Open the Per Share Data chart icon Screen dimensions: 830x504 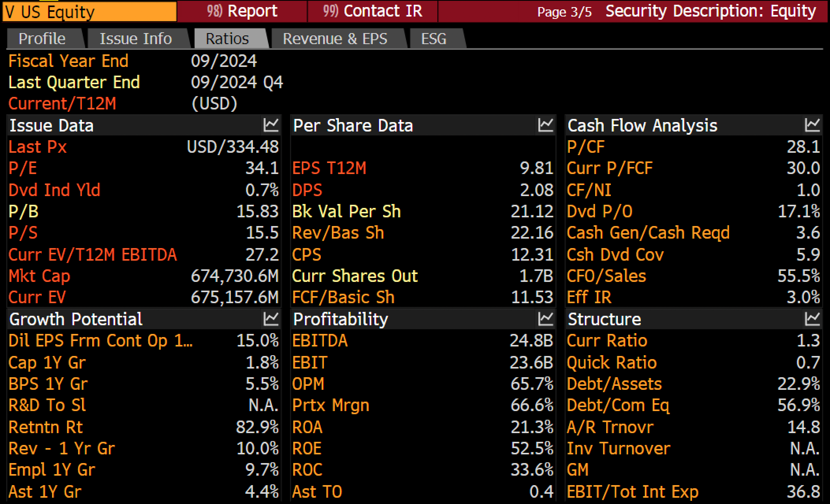545,125
